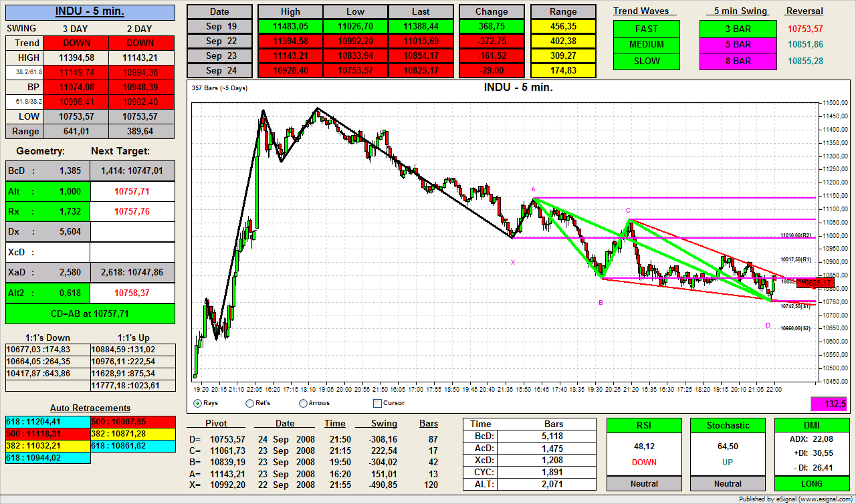Screen dimensions: 856x504
Task: Click the Sep 24 date cell
Action: point(219,70)
